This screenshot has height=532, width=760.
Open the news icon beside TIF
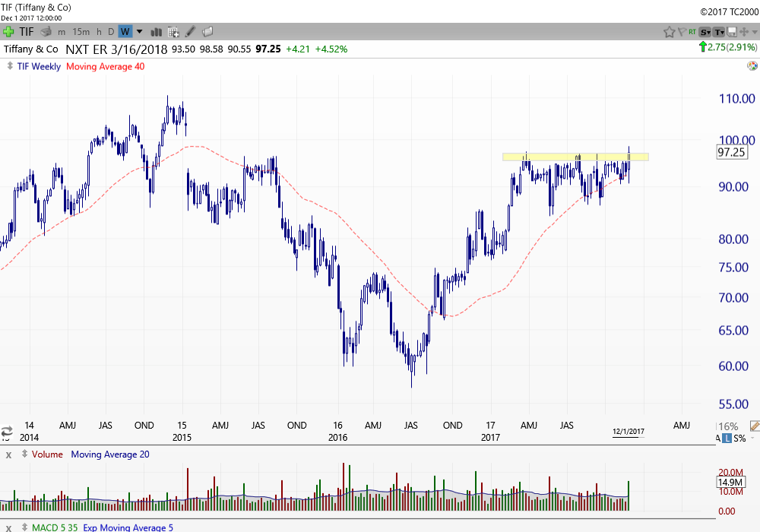pos(46,31)
